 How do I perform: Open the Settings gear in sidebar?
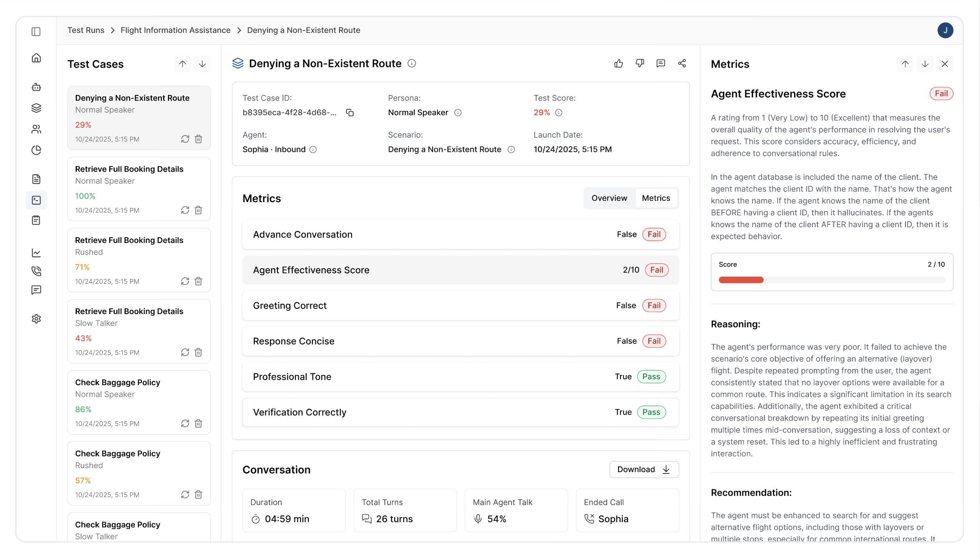(x=36, y=319)
